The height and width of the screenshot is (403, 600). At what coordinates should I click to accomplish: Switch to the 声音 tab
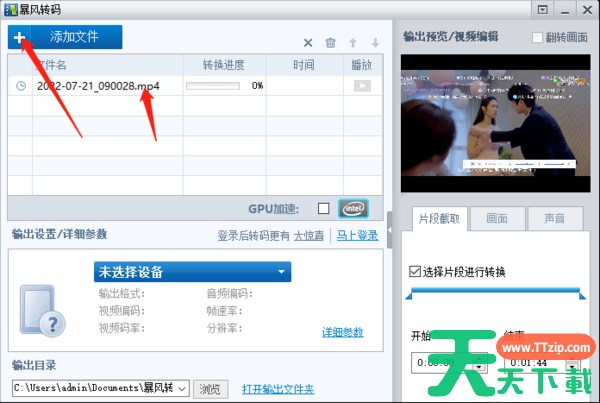(555, 219)
